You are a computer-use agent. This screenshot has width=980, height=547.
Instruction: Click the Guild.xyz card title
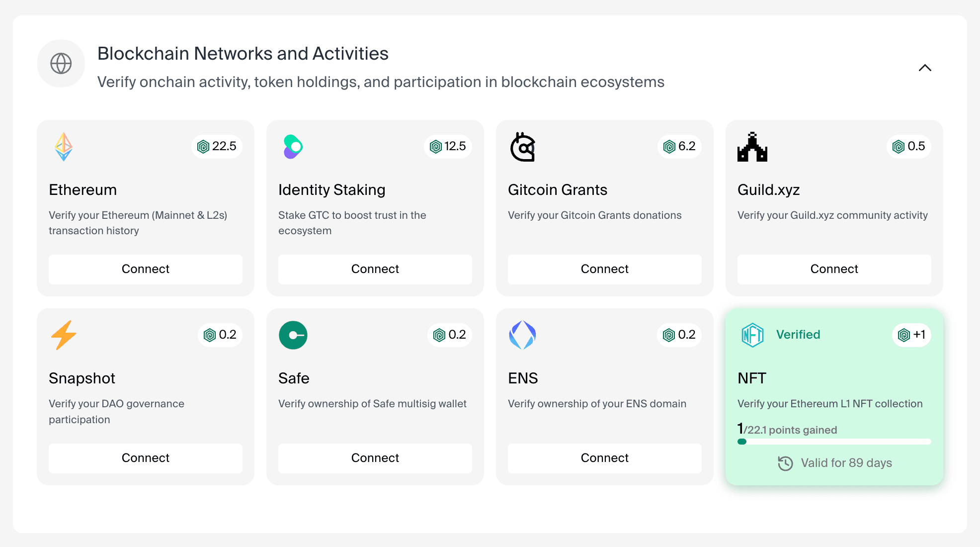coord(769,190)
